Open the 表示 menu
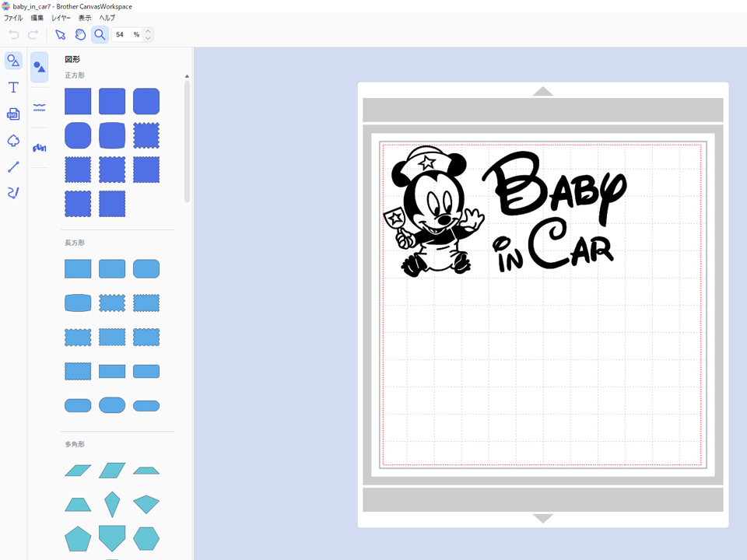Screen dimensions: 747x560 [x=85, y=18]
